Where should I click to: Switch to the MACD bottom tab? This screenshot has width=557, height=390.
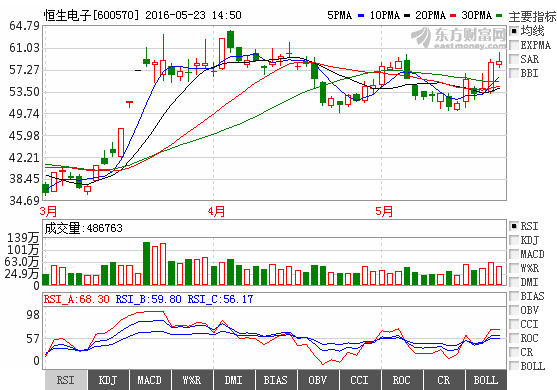[150, 380]
